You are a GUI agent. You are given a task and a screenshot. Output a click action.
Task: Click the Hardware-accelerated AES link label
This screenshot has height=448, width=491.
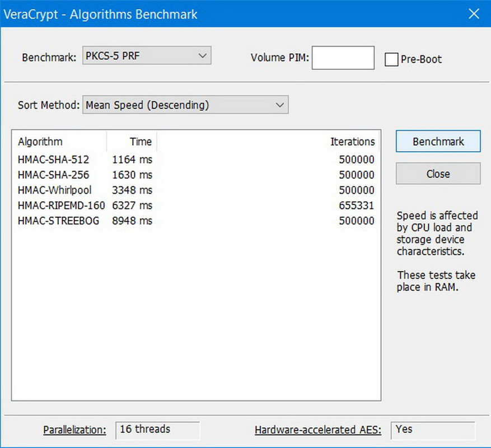point(318,430)
